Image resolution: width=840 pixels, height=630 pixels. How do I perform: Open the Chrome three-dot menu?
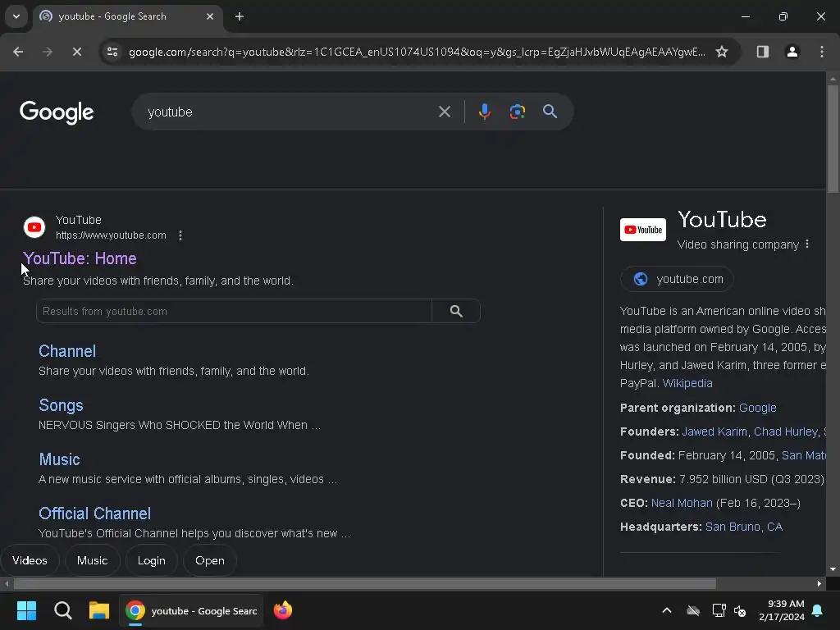tap(822, 52)
